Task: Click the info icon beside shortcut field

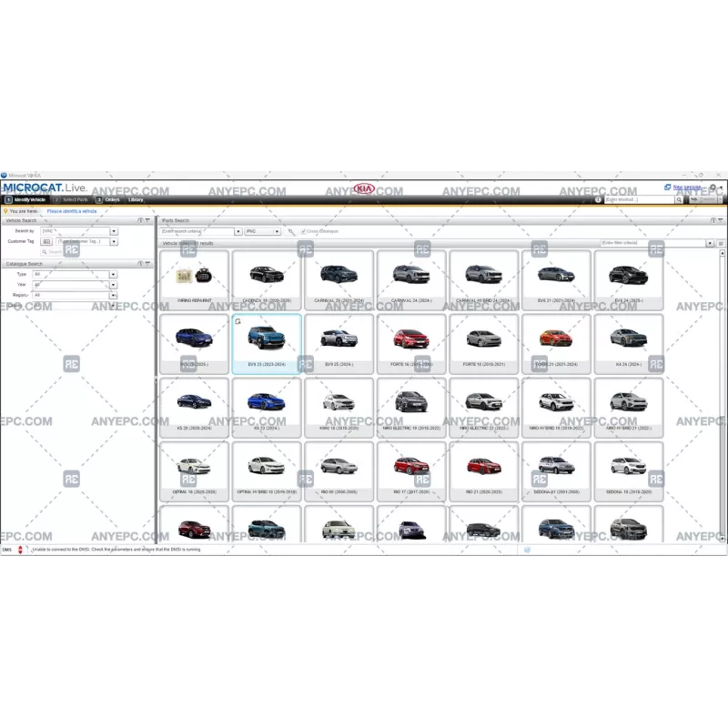Action: pos(598,199)
